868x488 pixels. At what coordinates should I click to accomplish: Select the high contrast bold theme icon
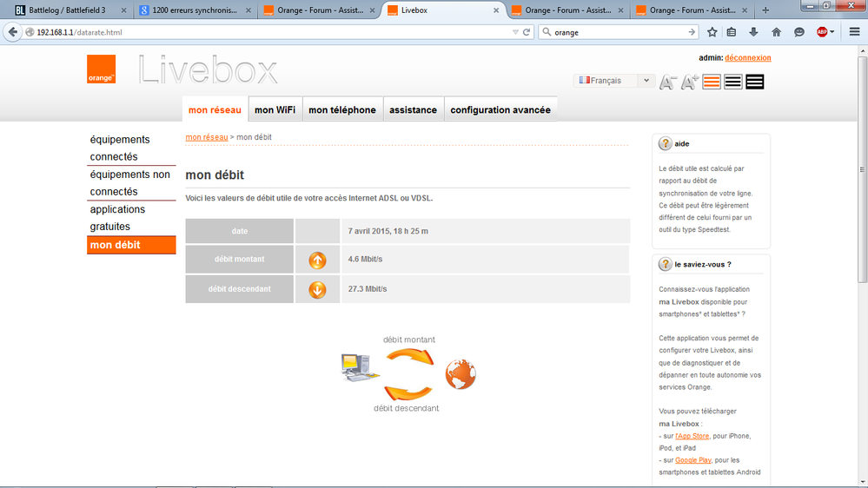(x=754, y=82)
